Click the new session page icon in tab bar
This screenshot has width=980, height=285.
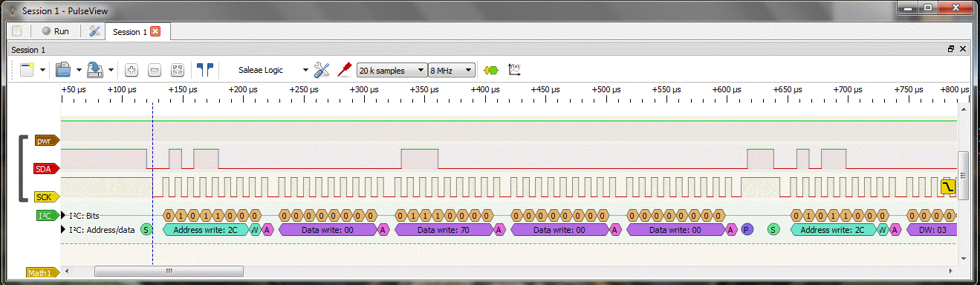[x=17, y=31]
